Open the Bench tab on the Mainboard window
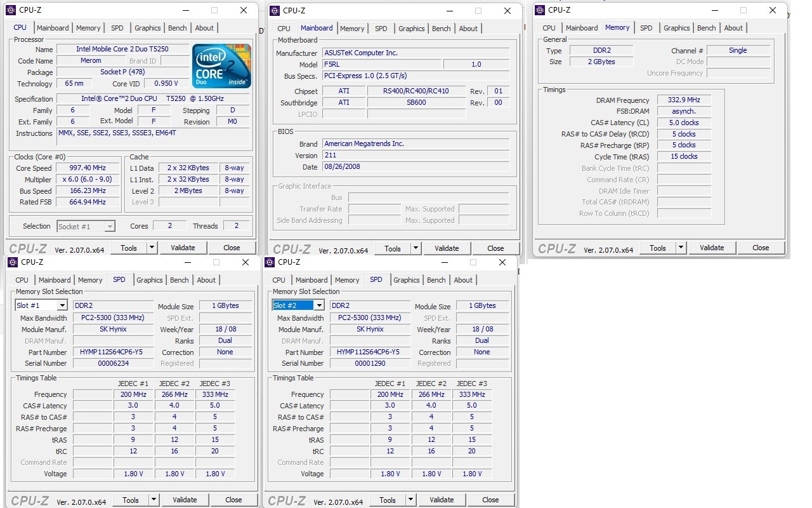This screenshot has width=812, height=508. [441, 28]
